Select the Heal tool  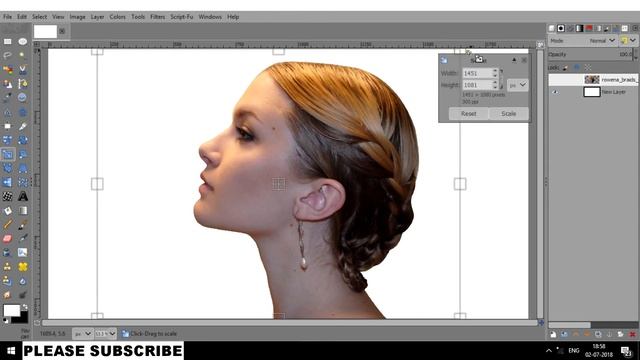click(x=23, y=267)
